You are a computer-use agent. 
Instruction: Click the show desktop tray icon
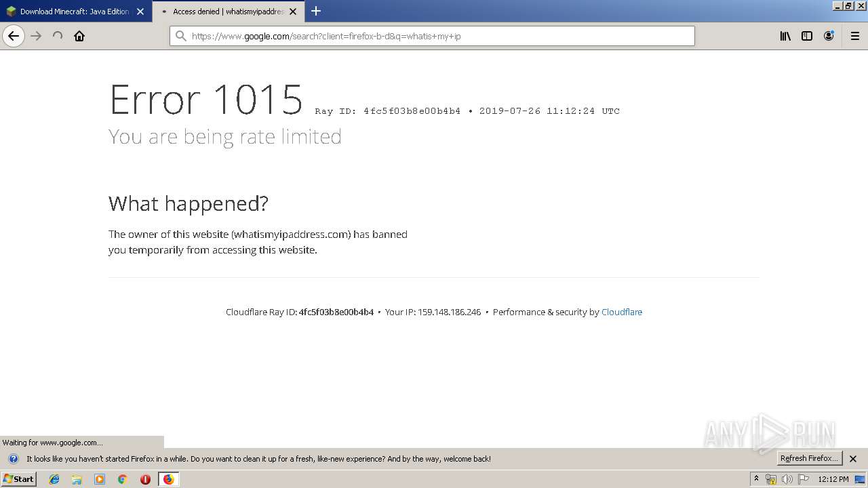[x=860, y=479]
